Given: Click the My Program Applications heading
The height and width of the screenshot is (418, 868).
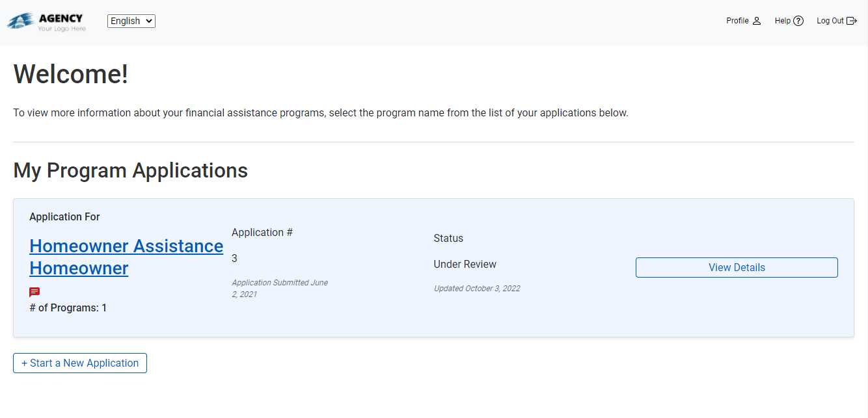Looking at the screenshot, I should point(130,170).
